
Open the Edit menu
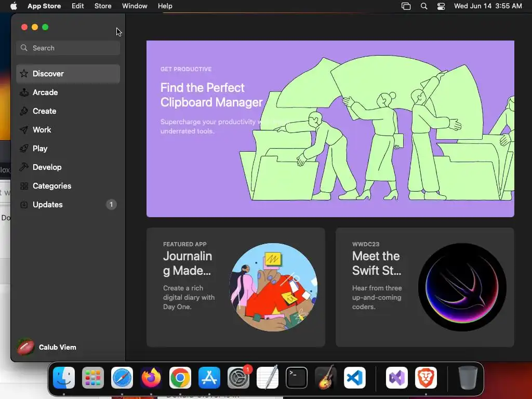pos(78,6)
